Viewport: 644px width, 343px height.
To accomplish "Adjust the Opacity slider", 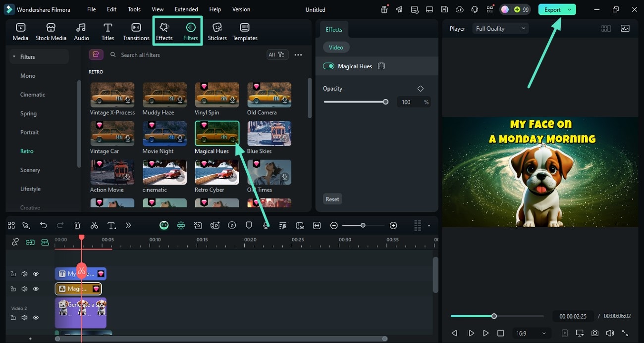I will [355, 102].
